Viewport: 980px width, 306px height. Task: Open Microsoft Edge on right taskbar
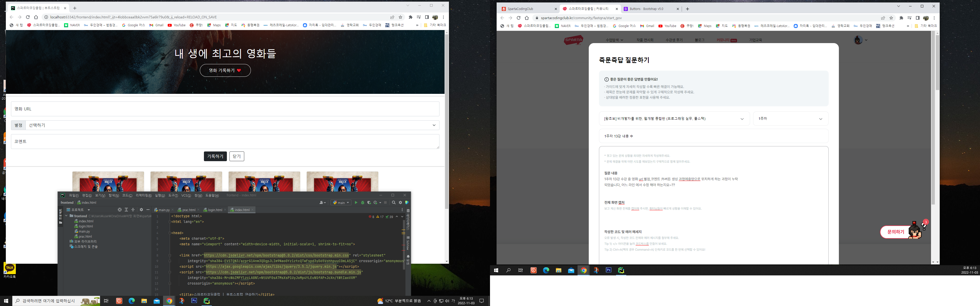[546, 270]
